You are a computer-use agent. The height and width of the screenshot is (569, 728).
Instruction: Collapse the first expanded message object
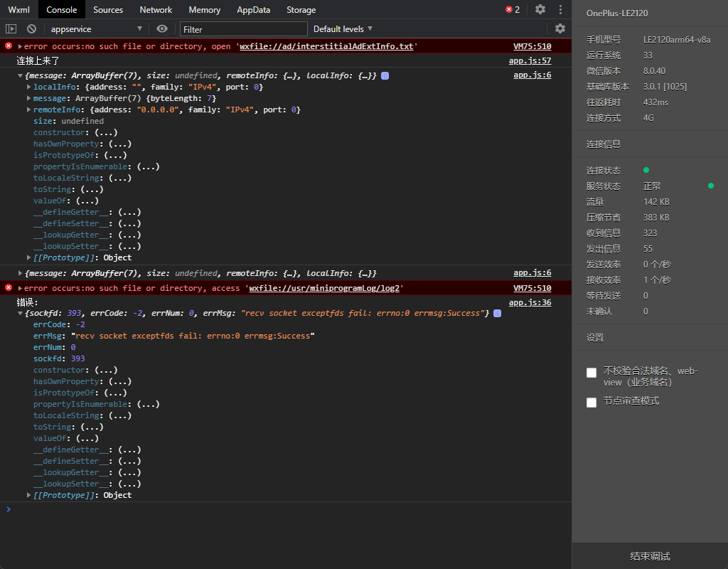coord(20,75)
